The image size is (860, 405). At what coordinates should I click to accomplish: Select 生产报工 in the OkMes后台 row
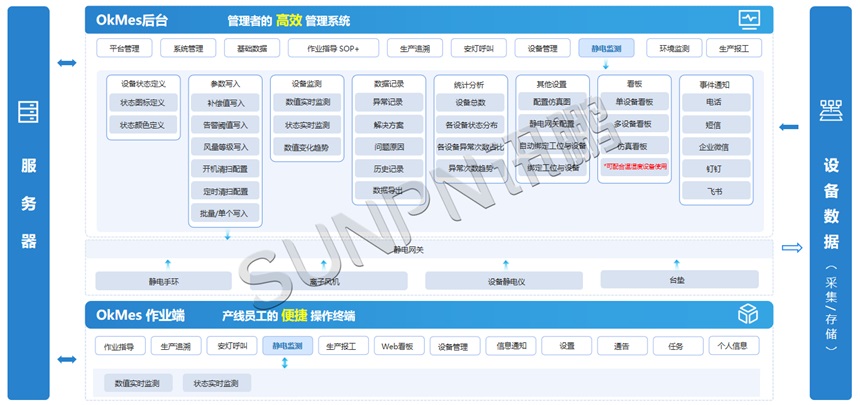(734, 48)
